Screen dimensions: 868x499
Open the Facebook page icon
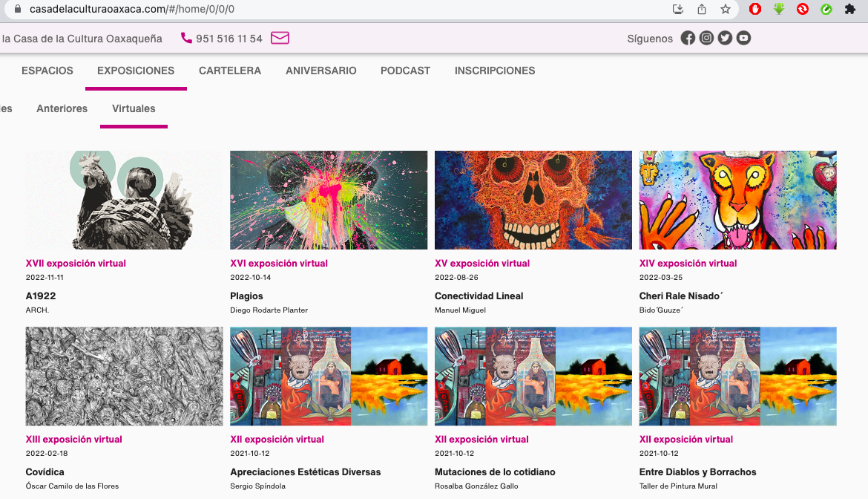click(x=688, y=39)
